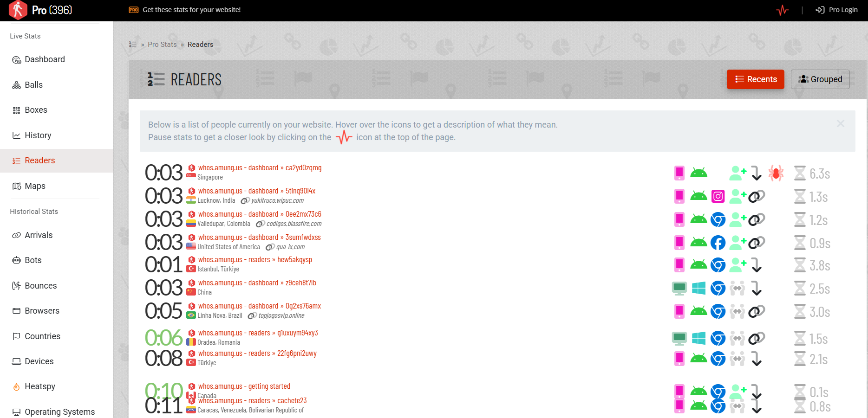
Task: Open the g1uxuym94xy3 readers link
Action: pos(258,333)
